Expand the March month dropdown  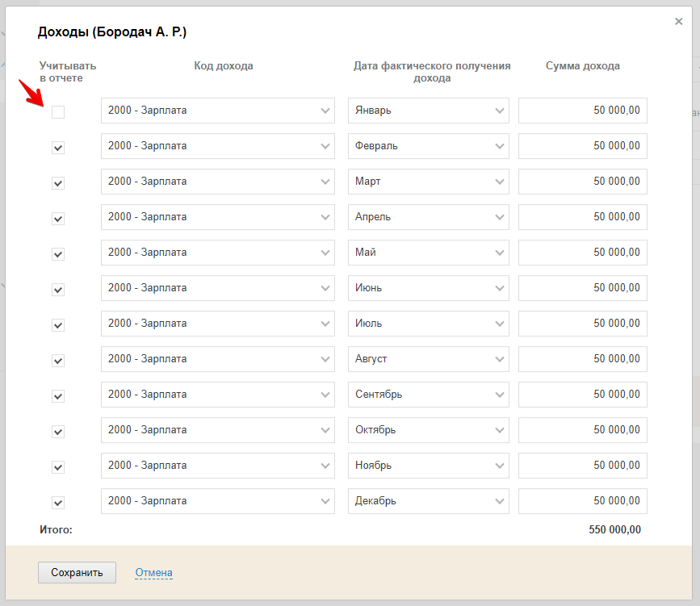tap(428, 182)
